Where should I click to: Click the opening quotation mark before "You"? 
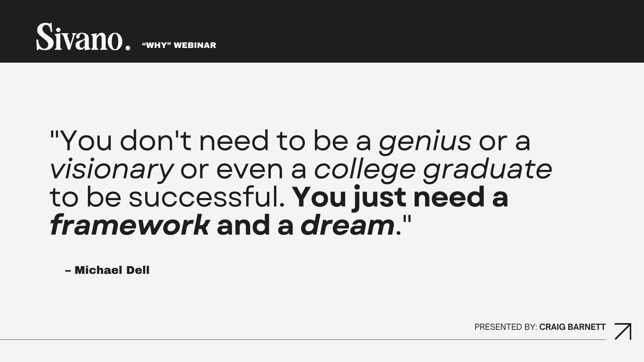click(55, 135)
